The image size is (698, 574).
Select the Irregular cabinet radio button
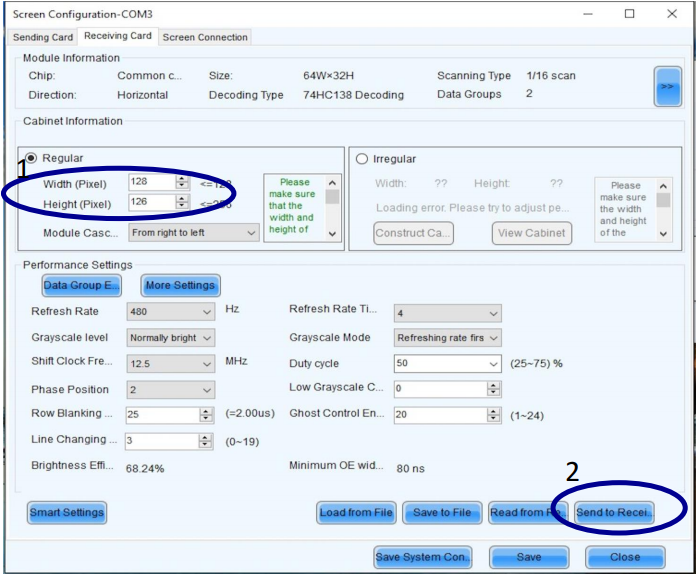[361, 159]
